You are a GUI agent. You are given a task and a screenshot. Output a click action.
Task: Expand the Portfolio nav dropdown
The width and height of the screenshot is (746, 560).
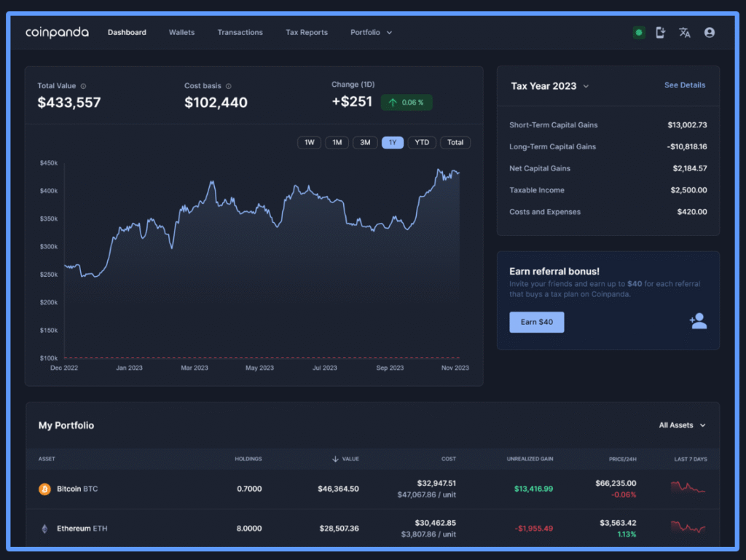click(x=371, y=32)
